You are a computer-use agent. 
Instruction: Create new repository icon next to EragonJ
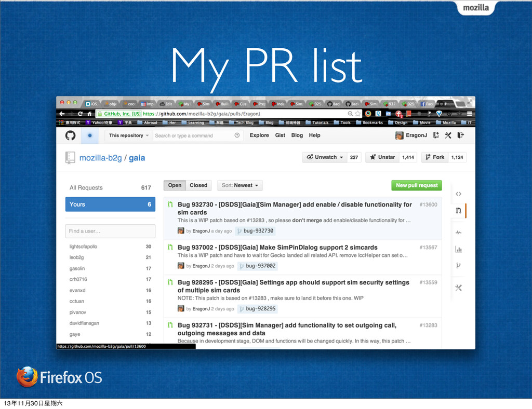pos(436,135)
